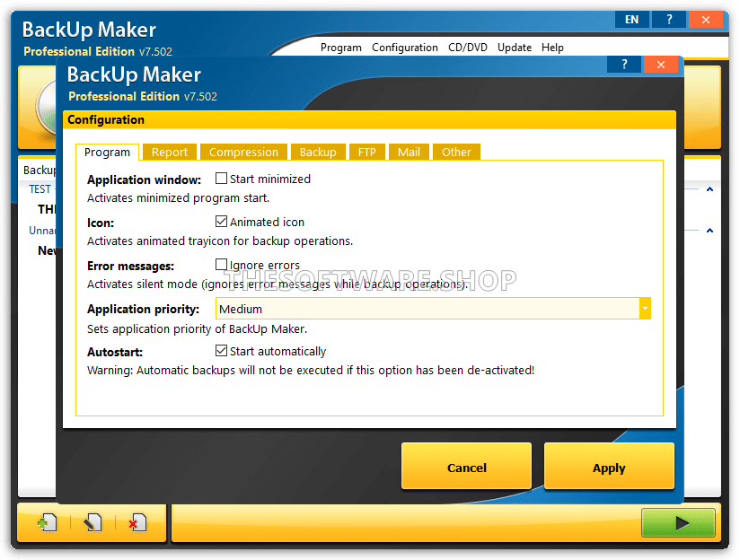Screen dimensions: 740x560
Task: Start backup with green play button
Action: (678, 522)
